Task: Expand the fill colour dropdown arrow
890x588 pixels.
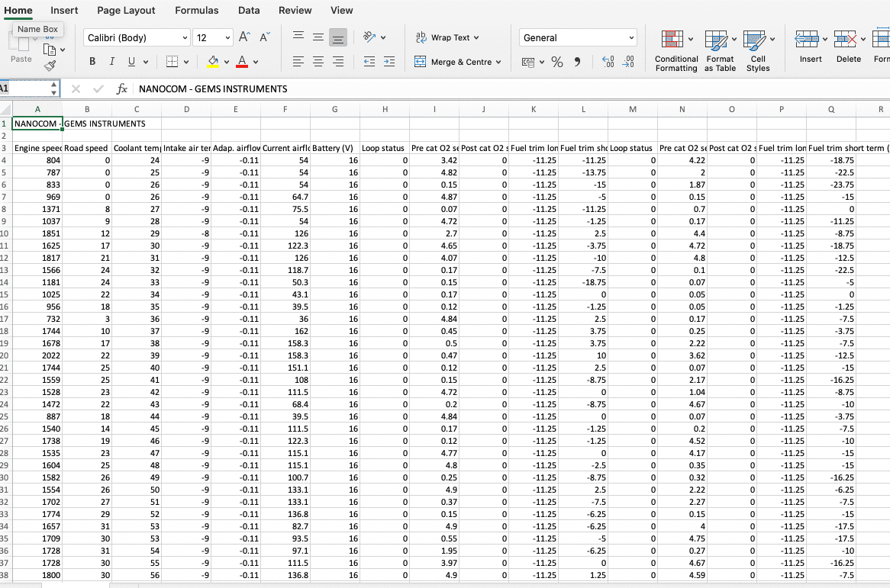Action: click(227, 62)
